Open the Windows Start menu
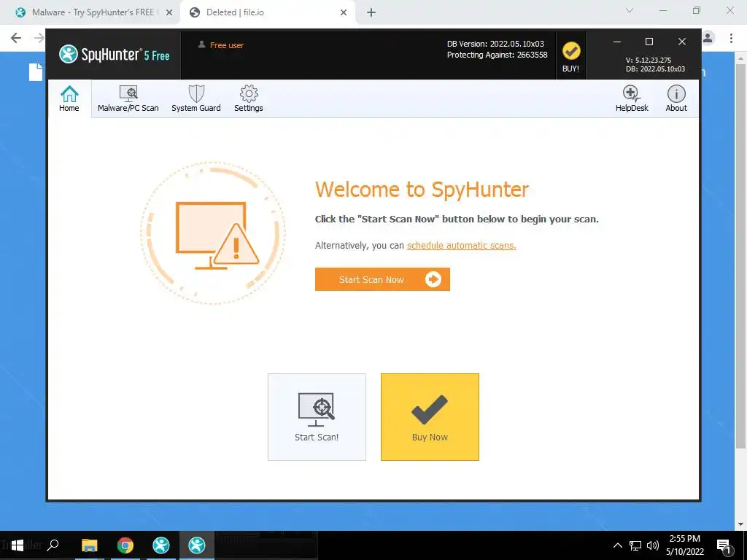 18,545
